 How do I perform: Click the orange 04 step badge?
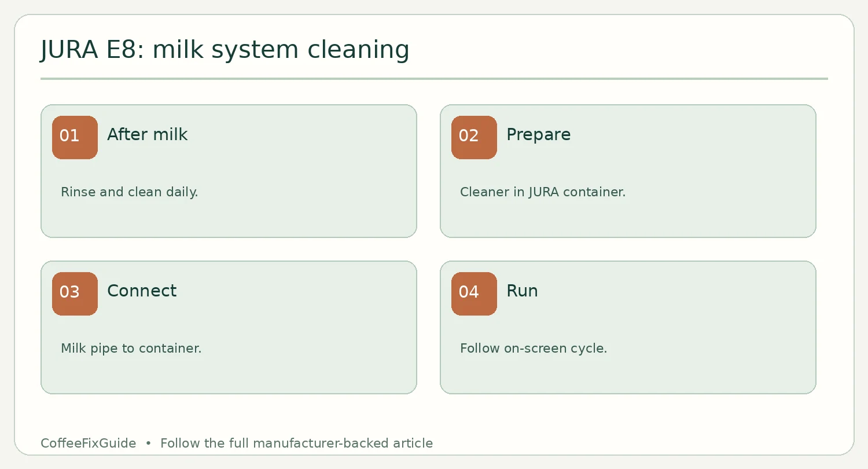(474, 294)
